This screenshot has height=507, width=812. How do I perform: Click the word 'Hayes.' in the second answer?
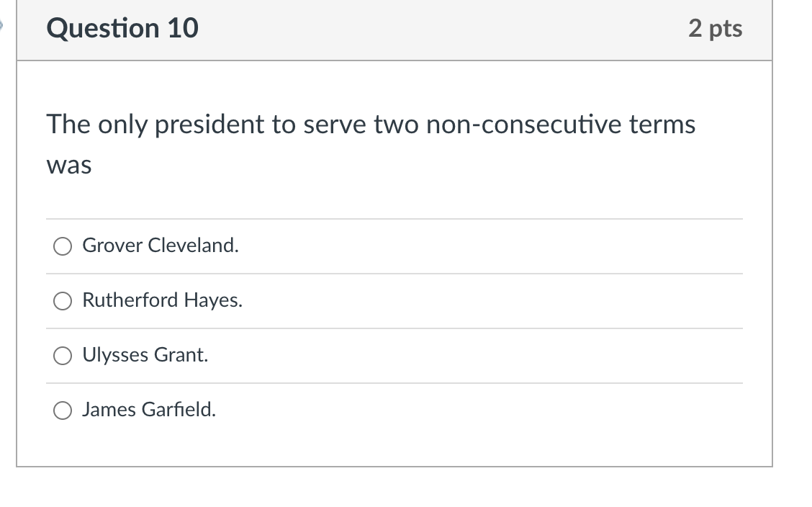pos(213,300)
